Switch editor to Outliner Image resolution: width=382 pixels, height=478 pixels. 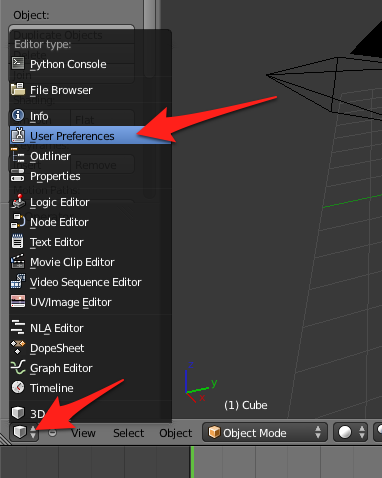click(90, 156)
